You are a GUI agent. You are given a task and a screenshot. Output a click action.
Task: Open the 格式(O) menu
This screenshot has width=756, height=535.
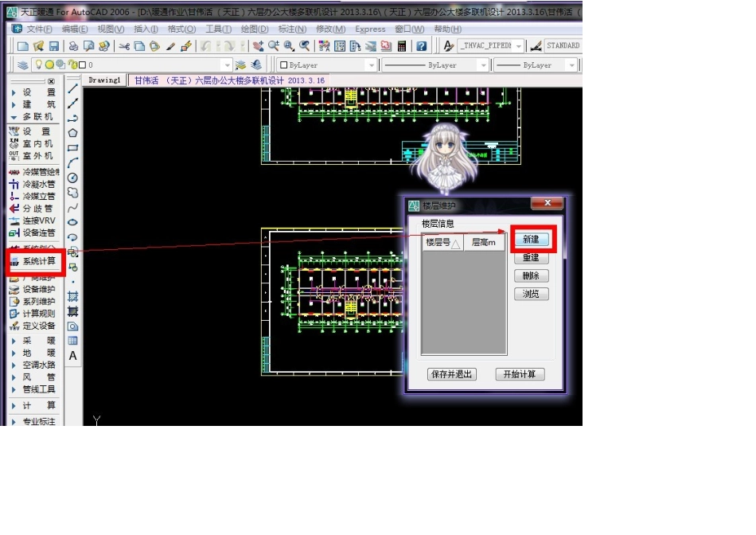click(181, 29)
